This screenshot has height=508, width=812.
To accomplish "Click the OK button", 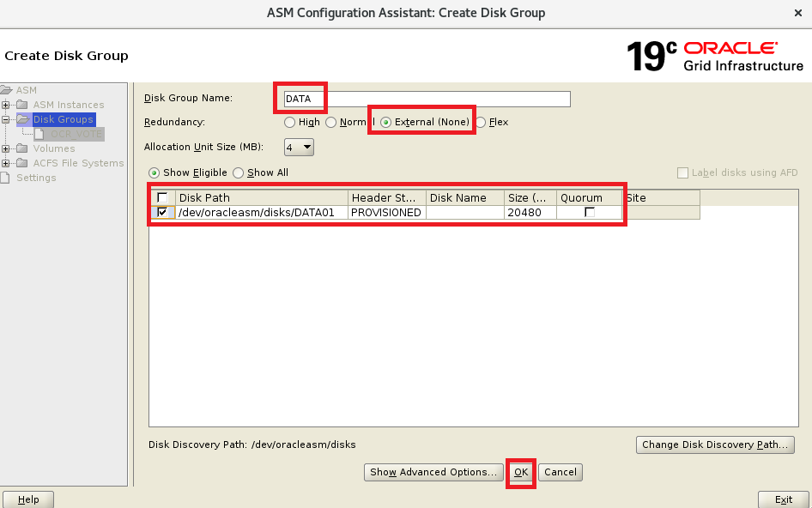I will pos(521,472).
